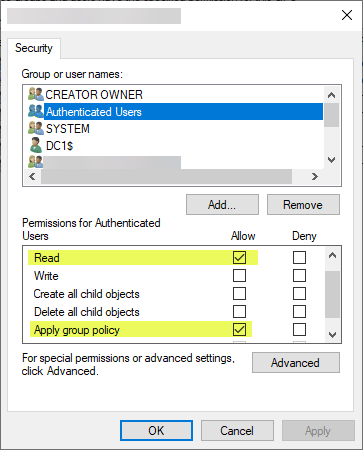The height and width of the screenshot is (450, 363).
Task: Open the Security tab
Action: click(x=34, y=48)
